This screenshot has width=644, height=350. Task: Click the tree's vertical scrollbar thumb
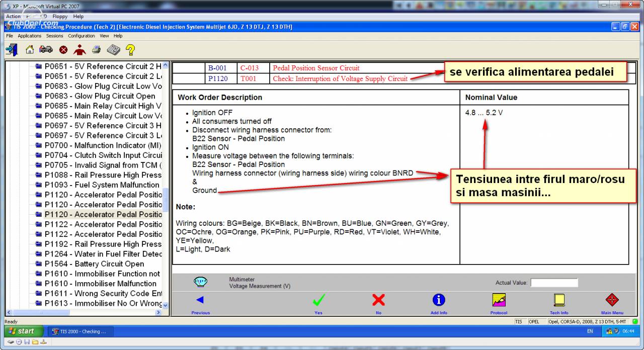point(166,200)
